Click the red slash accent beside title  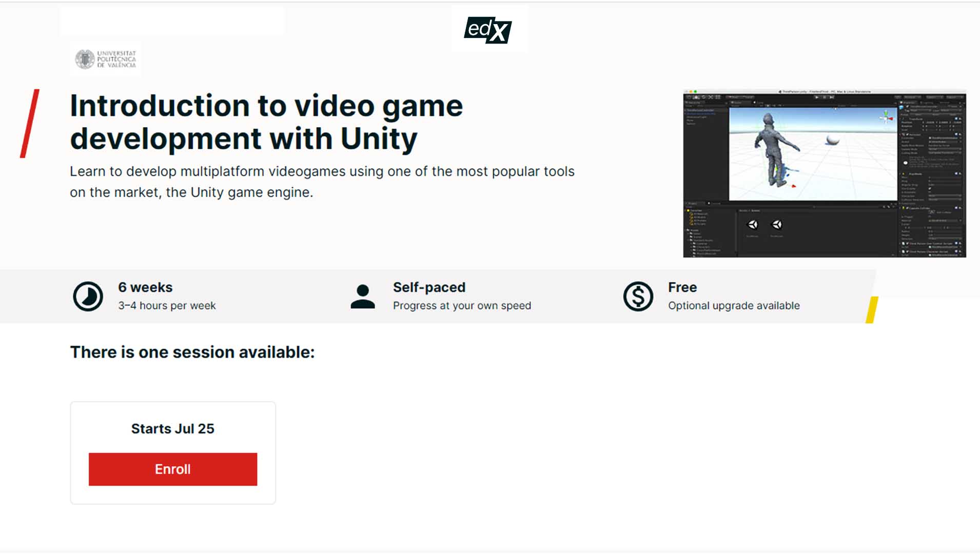pos(30,124)
